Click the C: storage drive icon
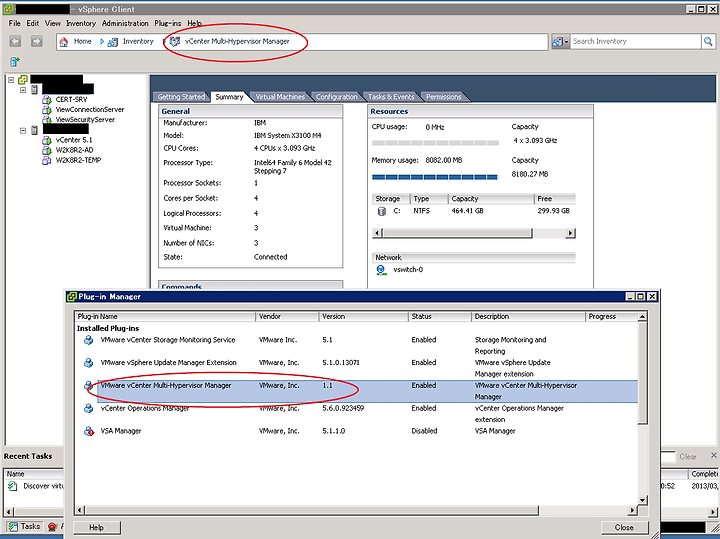Viewport: 720px width, 539px height. (381, 211)
